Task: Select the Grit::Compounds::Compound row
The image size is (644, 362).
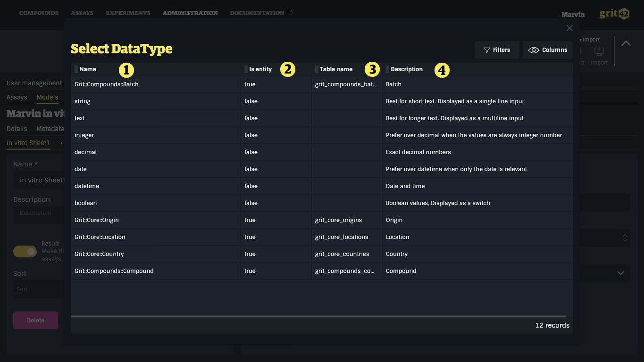Action: tap(322, 271)
